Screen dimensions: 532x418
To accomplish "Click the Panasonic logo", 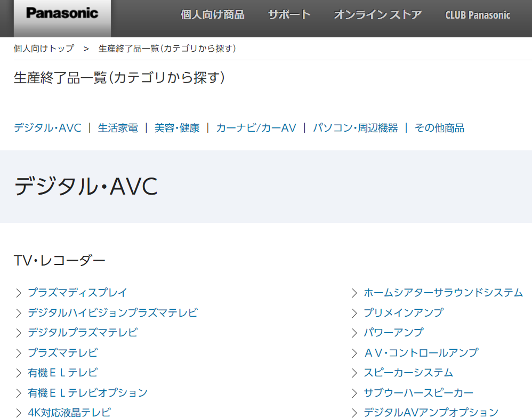I will click(x=62, y=14).
